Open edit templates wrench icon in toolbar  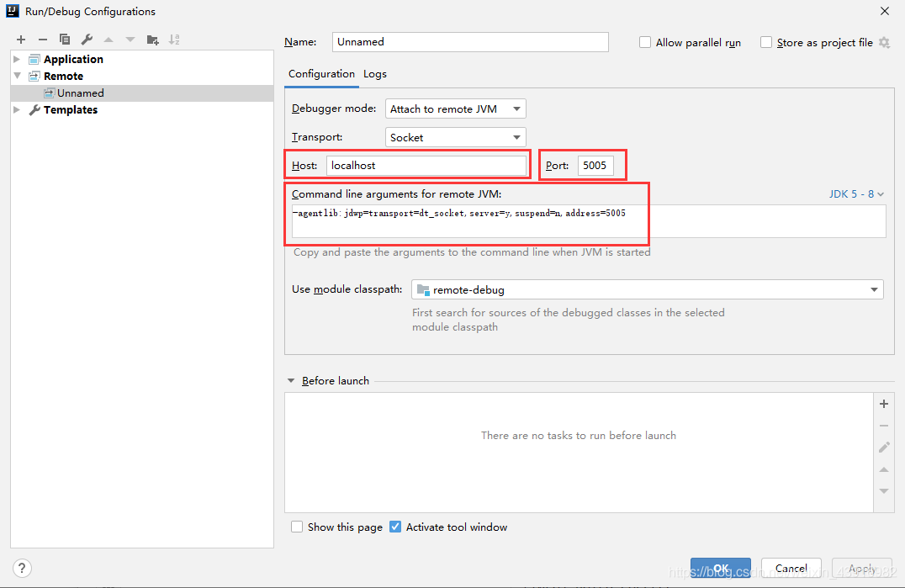tap(87, 40)
